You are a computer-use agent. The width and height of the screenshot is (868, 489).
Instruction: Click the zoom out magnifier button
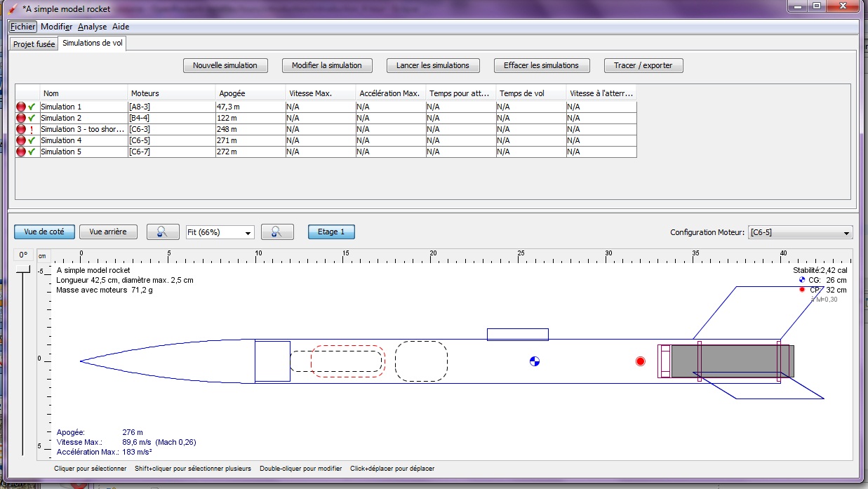tap(161, 232)
